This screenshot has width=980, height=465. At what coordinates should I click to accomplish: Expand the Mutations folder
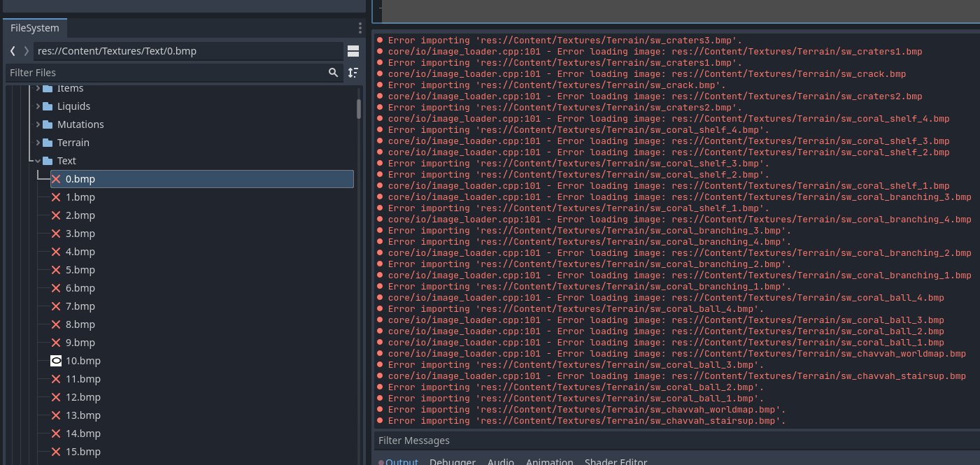pyautogui.click(x=38, y=124)
